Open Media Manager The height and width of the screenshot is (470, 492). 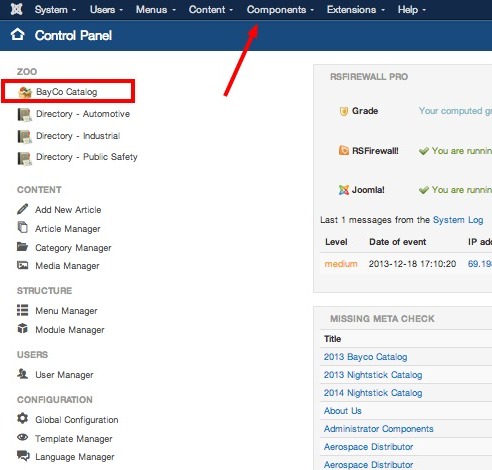67,266
